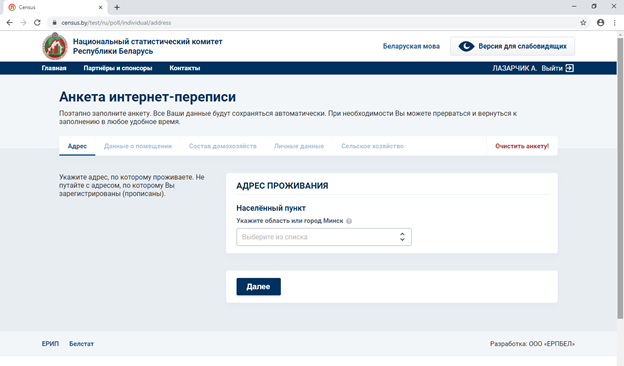Click the АДРЕС ПРОЖИВАНИЯ section heading
The width and height of the screenshot is (624, 366).
[282, 186]
